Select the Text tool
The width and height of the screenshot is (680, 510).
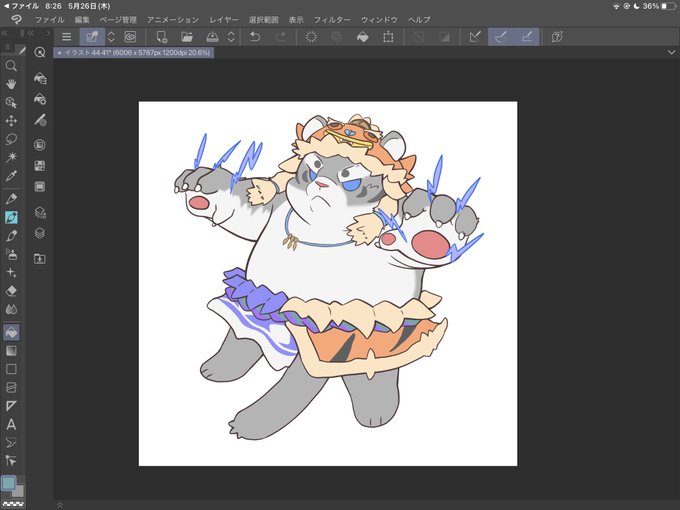tap(11, 424)
